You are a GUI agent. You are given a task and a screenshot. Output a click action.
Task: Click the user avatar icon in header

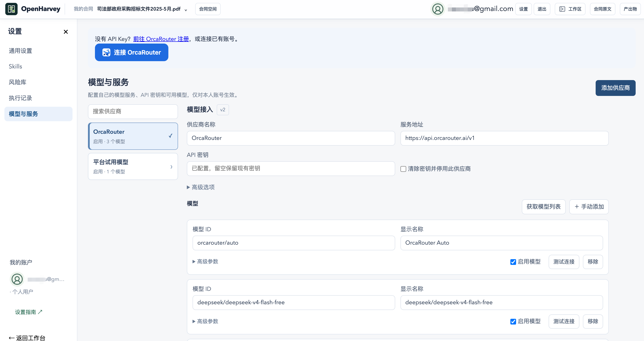[x=438, y=9]
